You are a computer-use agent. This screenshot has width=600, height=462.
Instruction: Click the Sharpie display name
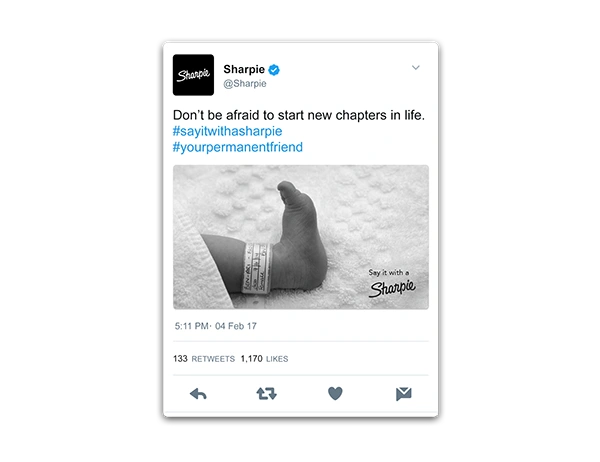coord(244,69)
